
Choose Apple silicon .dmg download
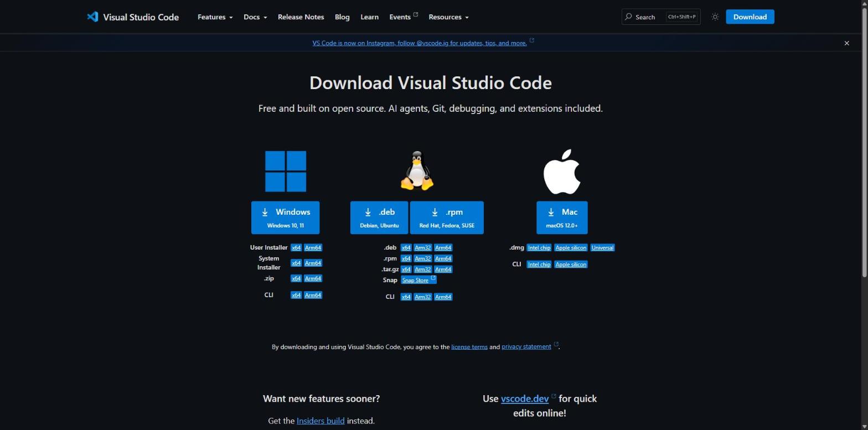coord(571,248)
